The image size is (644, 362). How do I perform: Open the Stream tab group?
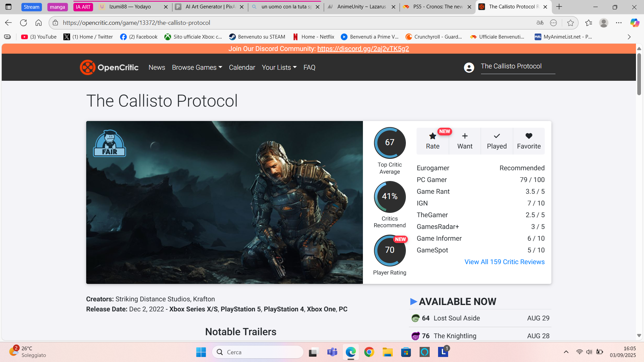point(32,7)
